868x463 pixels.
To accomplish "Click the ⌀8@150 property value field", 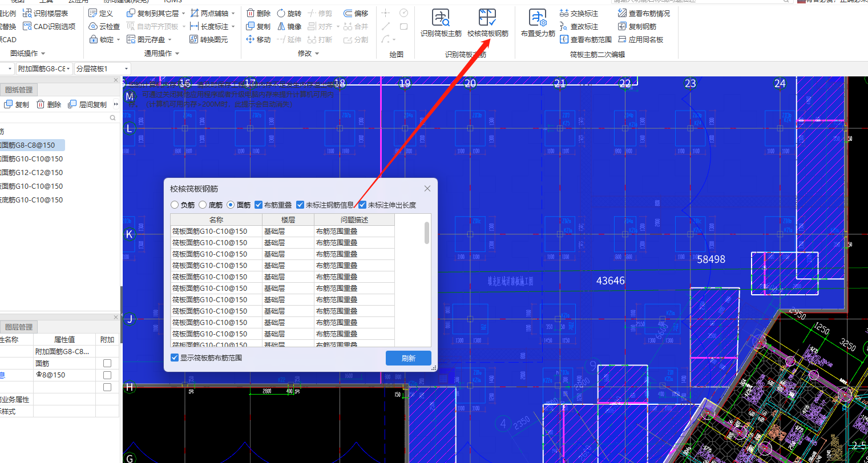I will 64,375.
